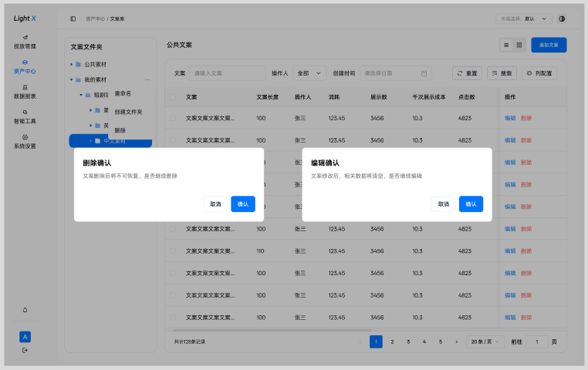Image resolution: width=588 pixels, height=370 pixels.
Task: Open calendar icon in 创建时间 field
Action: pos(424,73)
